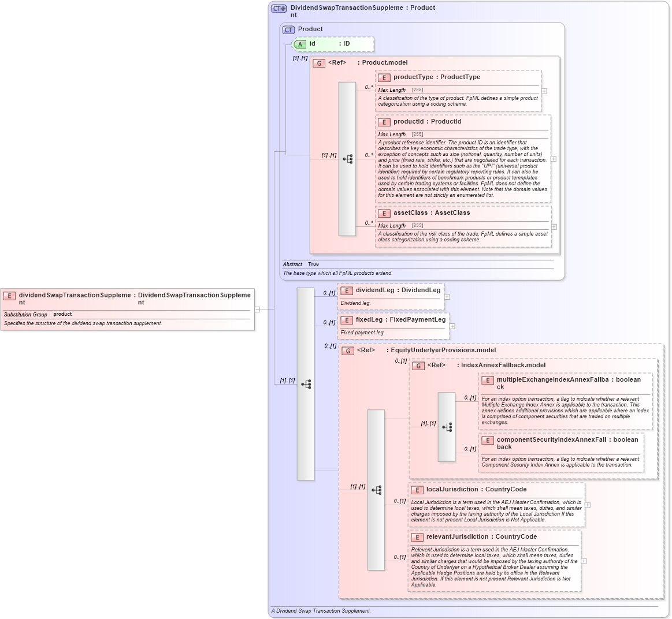
Task: Click the E icon of root dividendSwapTransactionSupplement element
Action: tap(9, 296)
